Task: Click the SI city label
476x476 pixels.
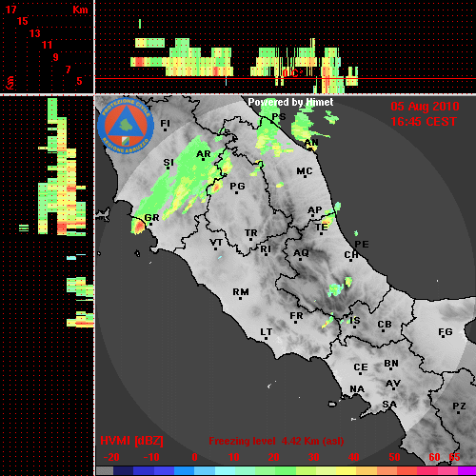Action: [169, 163]
